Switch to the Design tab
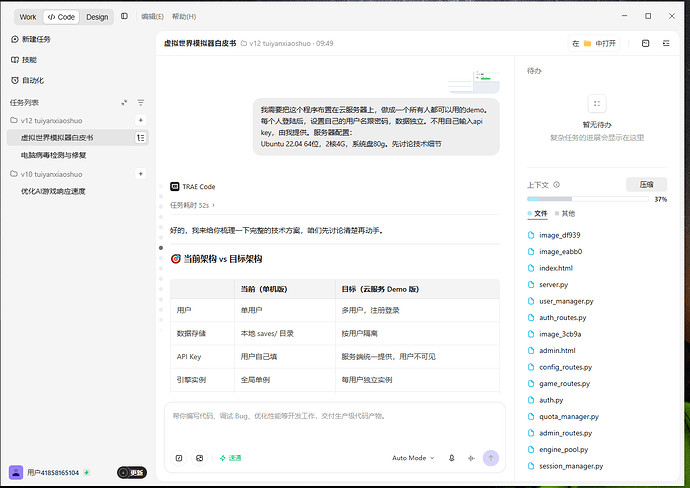Image resolution: width=690 pixels, height=488 pixels. click(97, 17)
